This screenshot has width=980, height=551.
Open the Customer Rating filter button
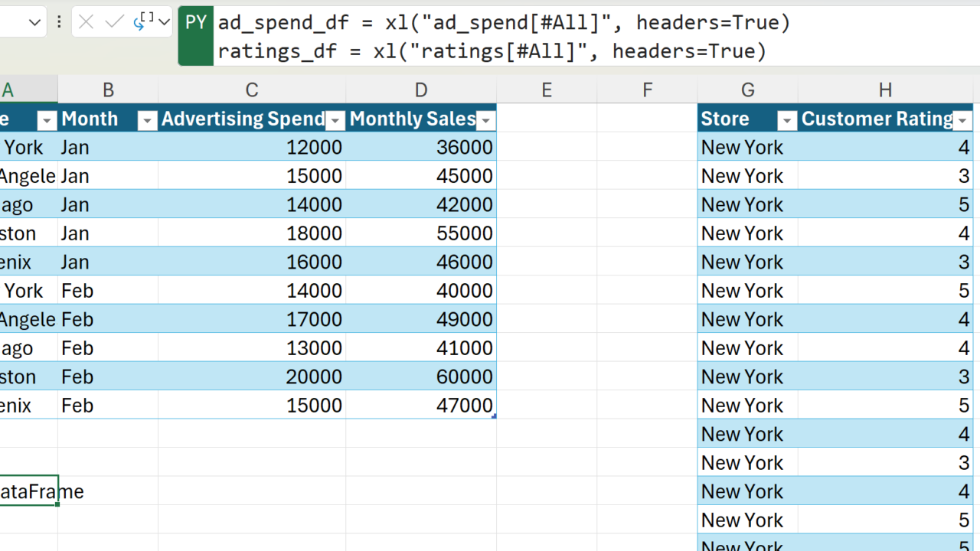click(x=962, y=120)
